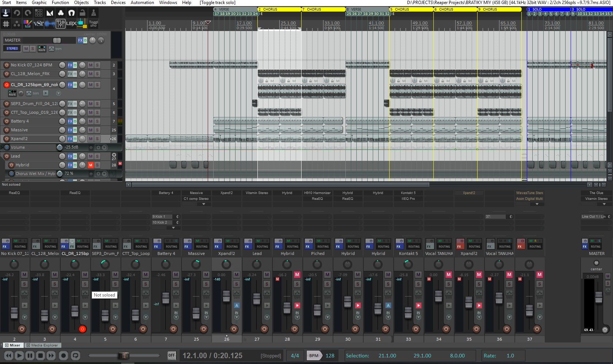Click the VST toolbar icon
The height and width of the screenshot is (364, 613).
coord(38,24)
